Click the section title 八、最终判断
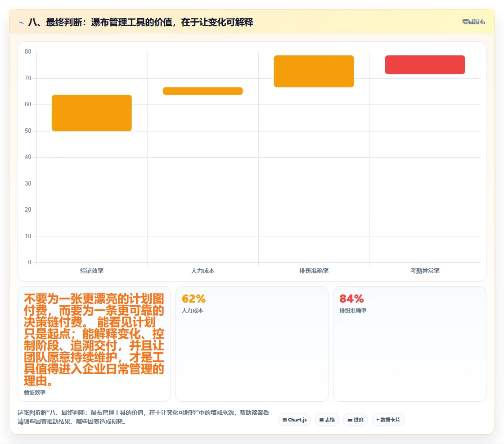 140,22
